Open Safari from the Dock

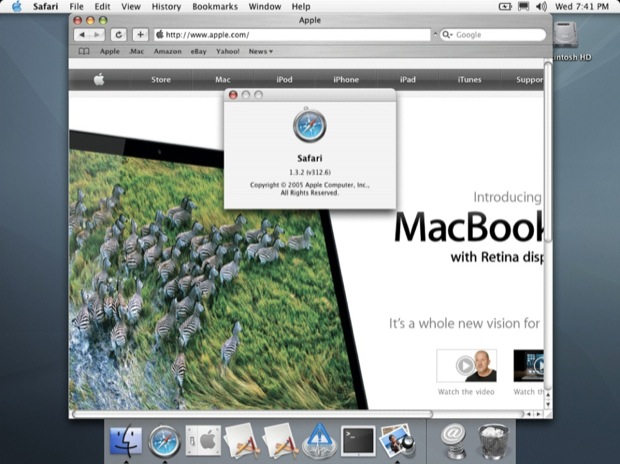(164, 441)
